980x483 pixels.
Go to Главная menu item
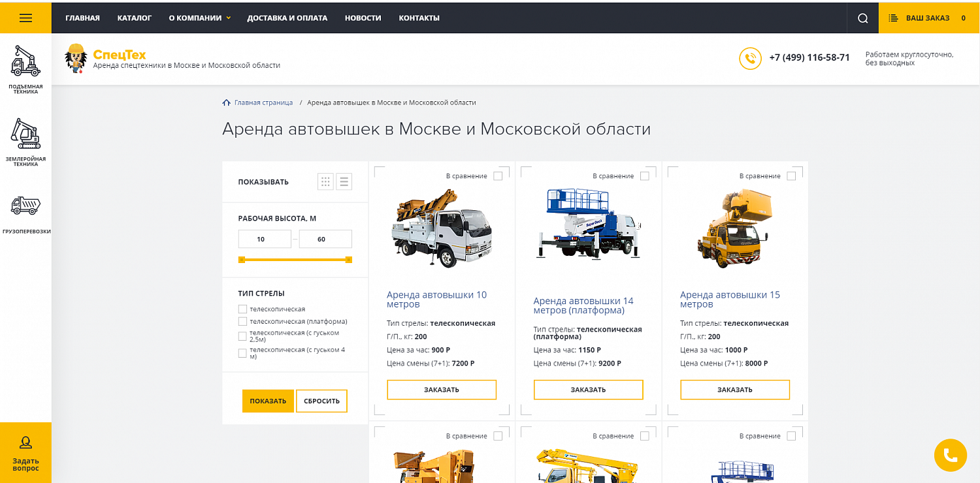click(x=82, y=18)
